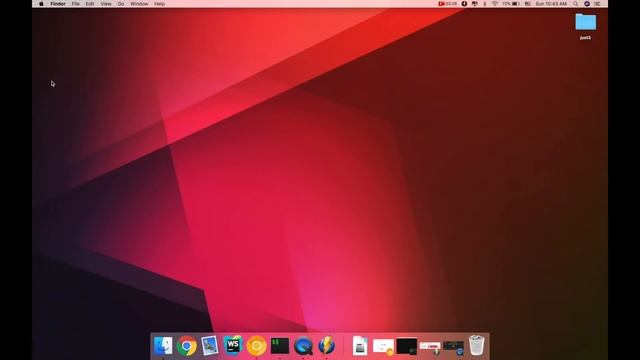The image size is (640, 360).
Task: Launch QuickTime Player from the Dock
Action: tap(303, 346)
